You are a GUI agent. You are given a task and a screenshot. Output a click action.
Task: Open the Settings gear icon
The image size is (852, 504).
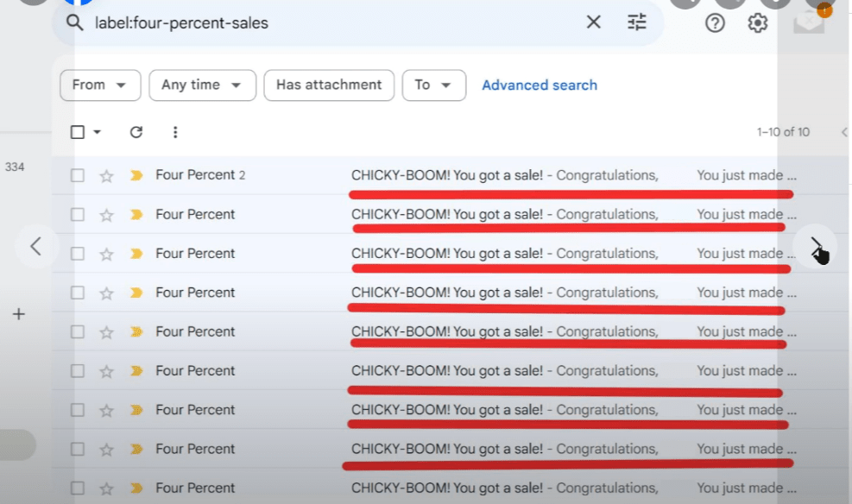coord(757,22)
